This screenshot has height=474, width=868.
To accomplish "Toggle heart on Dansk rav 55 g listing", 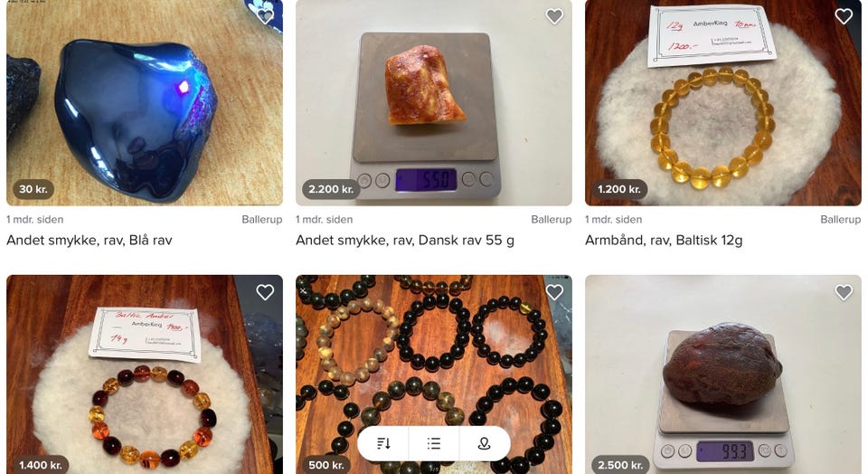I will [554, 16].
